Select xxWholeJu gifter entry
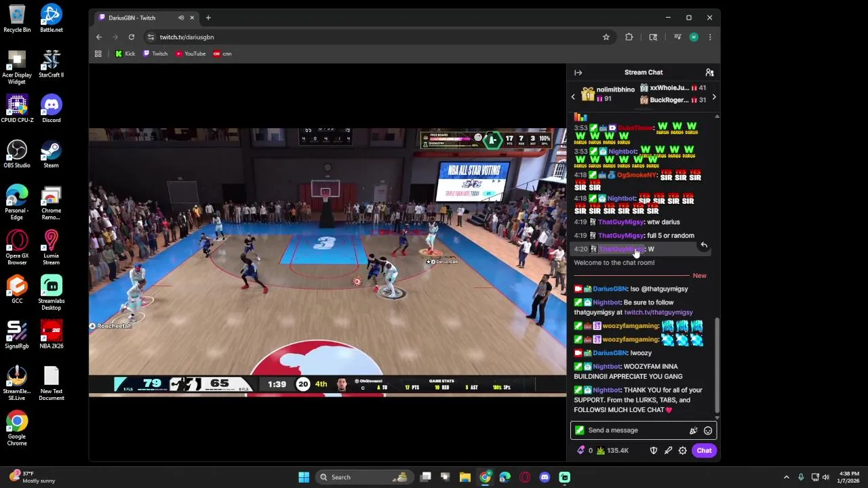The image size is (868, 488). coord(673,88)
